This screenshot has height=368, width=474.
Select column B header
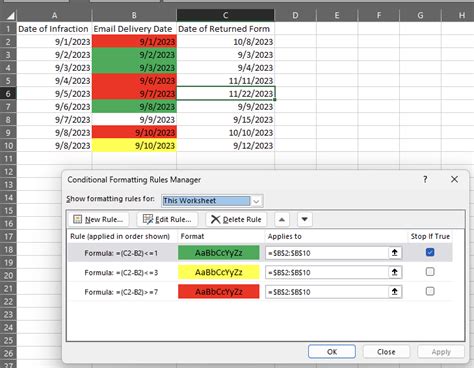pos(134,15)
